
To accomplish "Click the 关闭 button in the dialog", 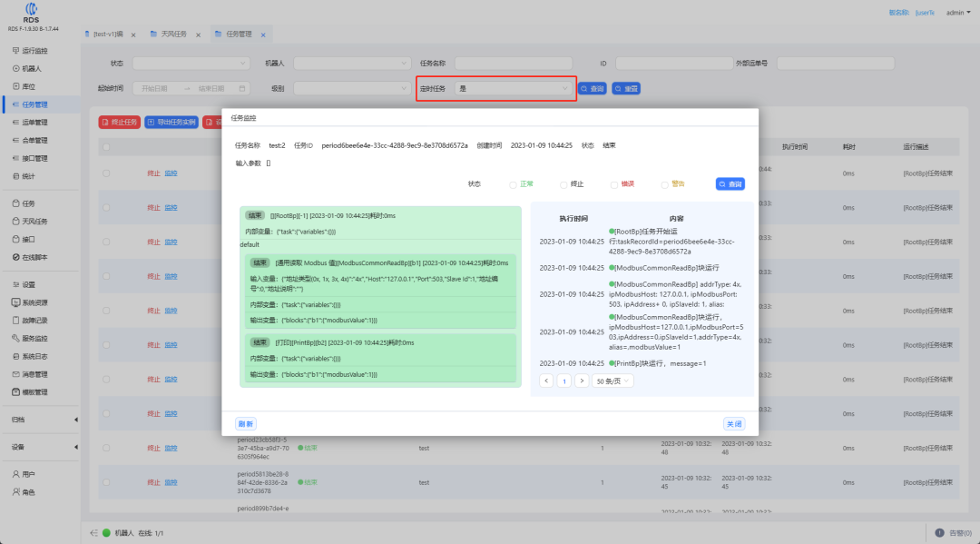I will click(733, 424).
